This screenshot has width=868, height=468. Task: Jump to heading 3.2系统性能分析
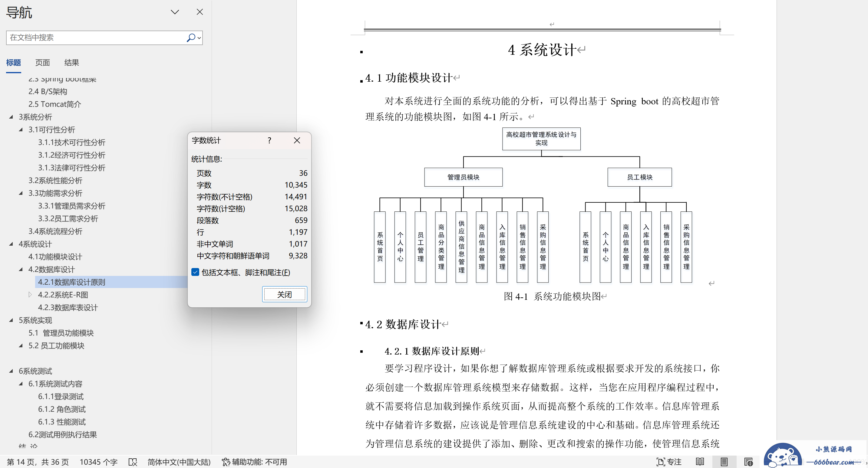pos(55,181)
